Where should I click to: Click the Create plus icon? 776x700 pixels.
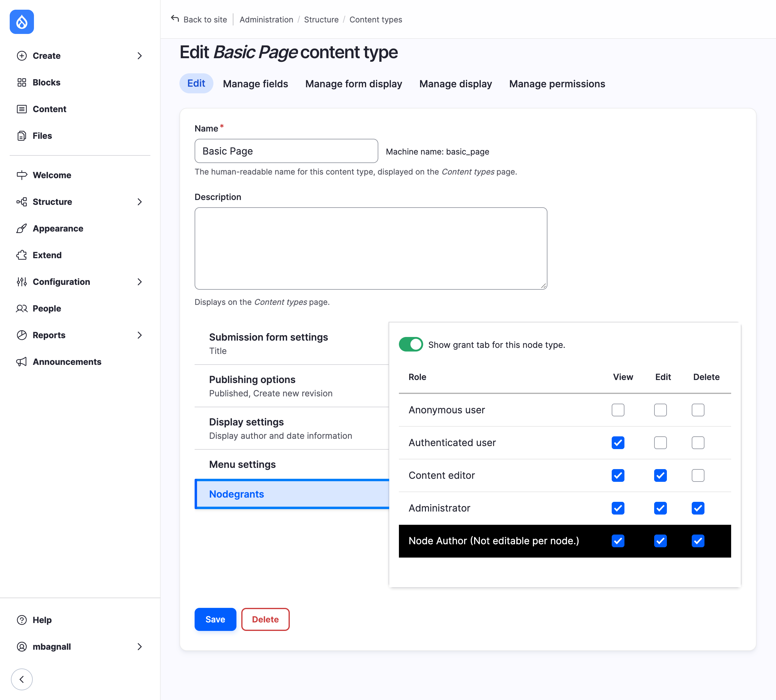(22, 56)
